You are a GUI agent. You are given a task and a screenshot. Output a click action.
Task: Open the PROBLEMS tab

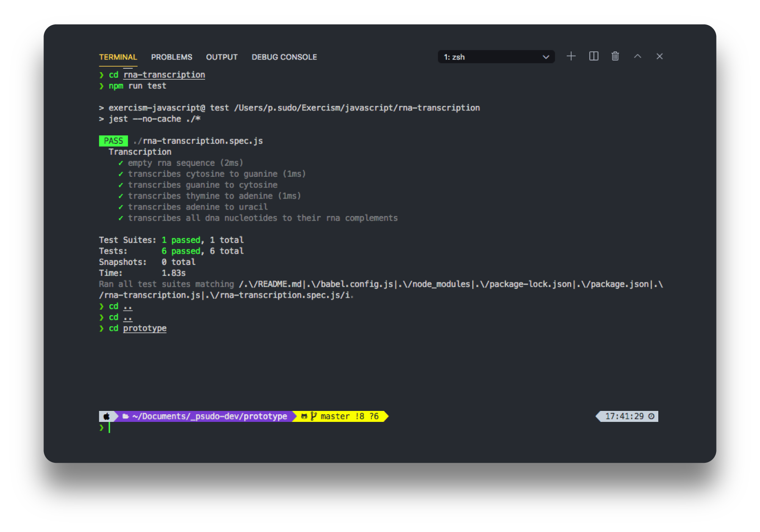coord(171,57)
